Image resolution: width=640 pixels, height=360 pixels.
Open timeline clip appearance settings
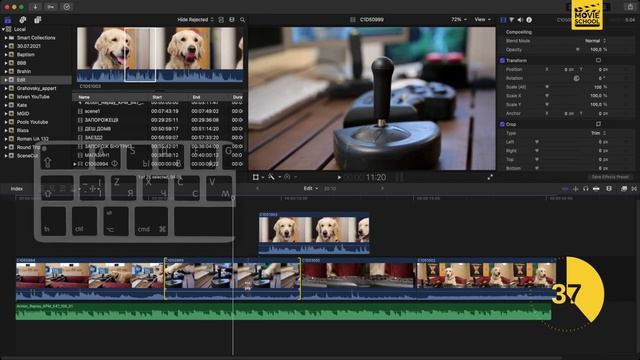pyautogui.click(x=609, y=189)
